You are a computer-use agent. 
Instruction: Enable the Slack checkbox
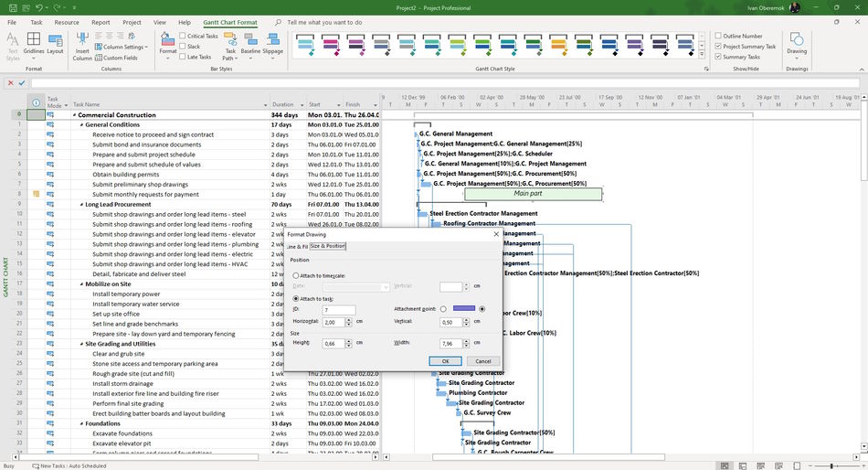[x=183, y=47]
